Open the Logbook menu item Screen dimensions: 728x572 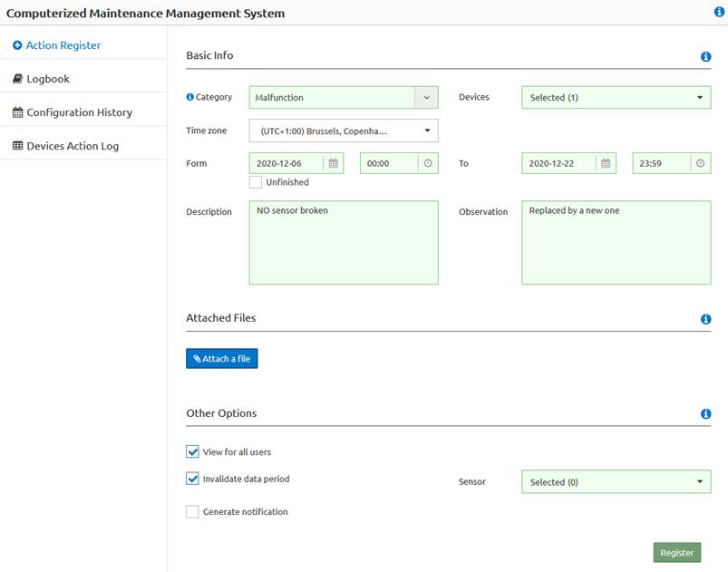[x=83, y=79]
